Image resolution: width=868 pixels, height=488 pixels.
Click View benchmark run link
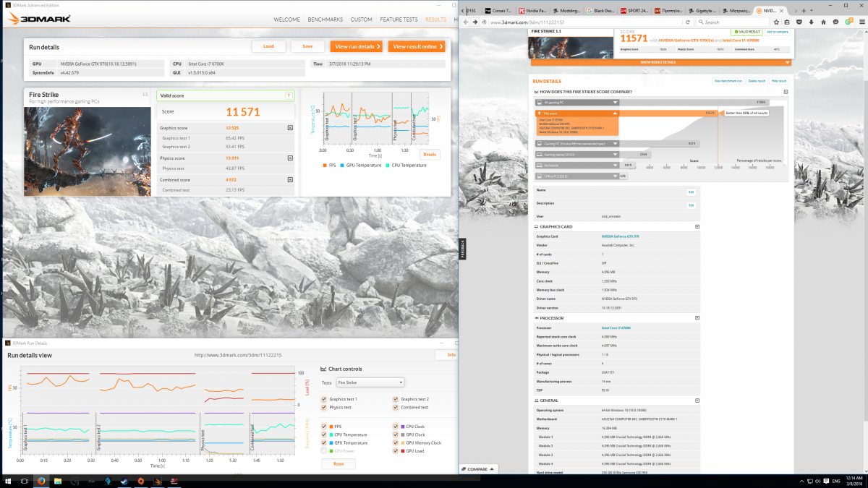tap(728, 81)
